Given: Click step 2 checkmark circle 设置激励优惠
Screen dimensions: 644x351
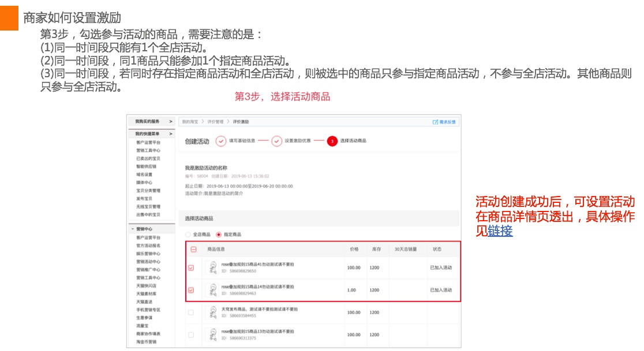Looking at the screenshot, I should 276,141.
